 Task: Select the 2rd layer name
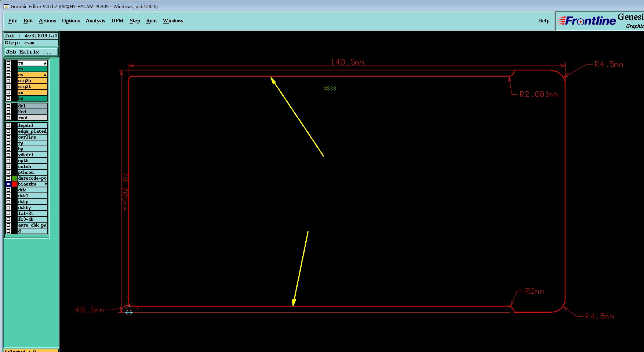pos(33,112)
